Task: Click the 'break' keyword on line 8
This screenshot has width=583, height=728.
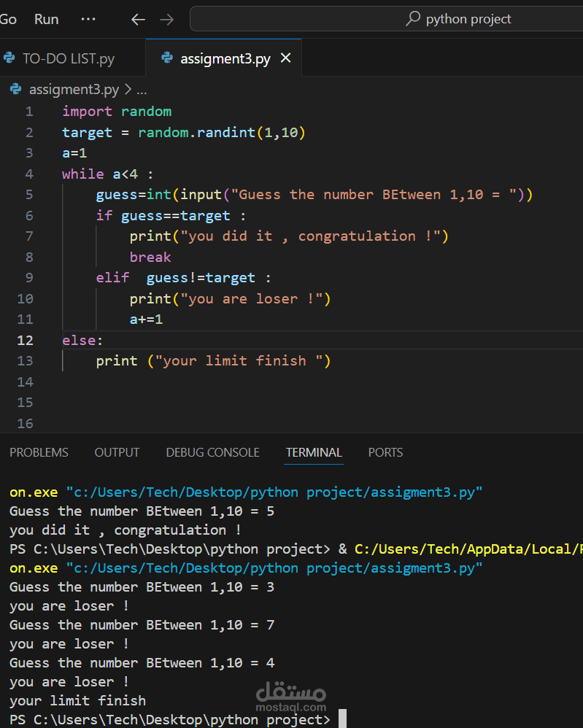Action: click(150, 257)
